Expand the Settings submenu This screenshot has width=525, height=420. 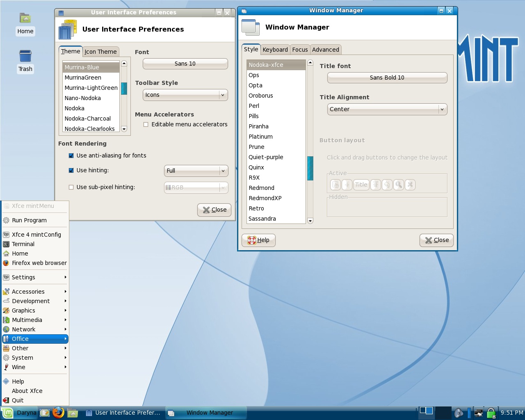[x=35, y=277]
